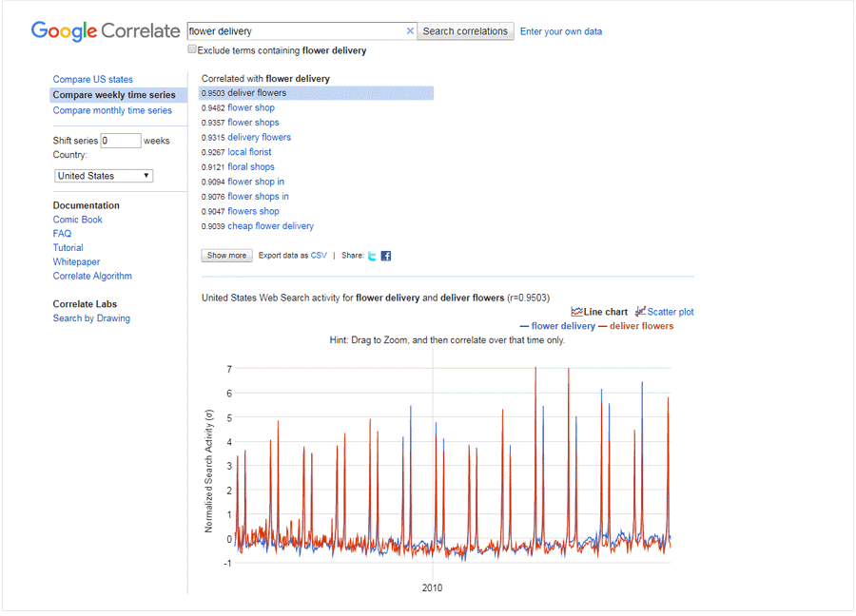The image size is (856, 616).
Task: Open the United States country dropdown
Action: pyautogui.click(x=104, y=176)
